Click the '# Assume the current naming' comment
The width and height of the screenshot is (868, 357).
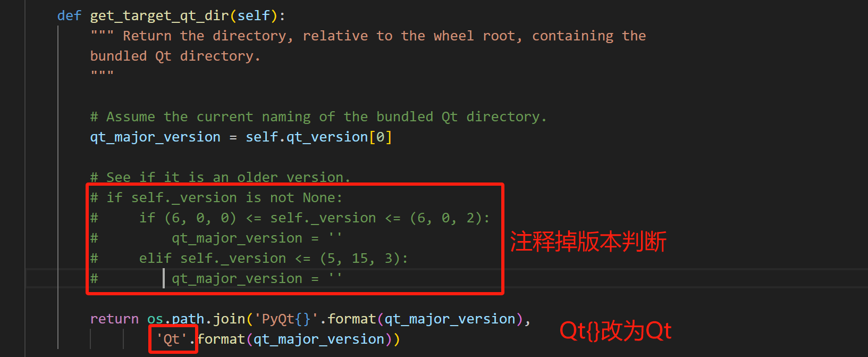[x=318, y=117]
